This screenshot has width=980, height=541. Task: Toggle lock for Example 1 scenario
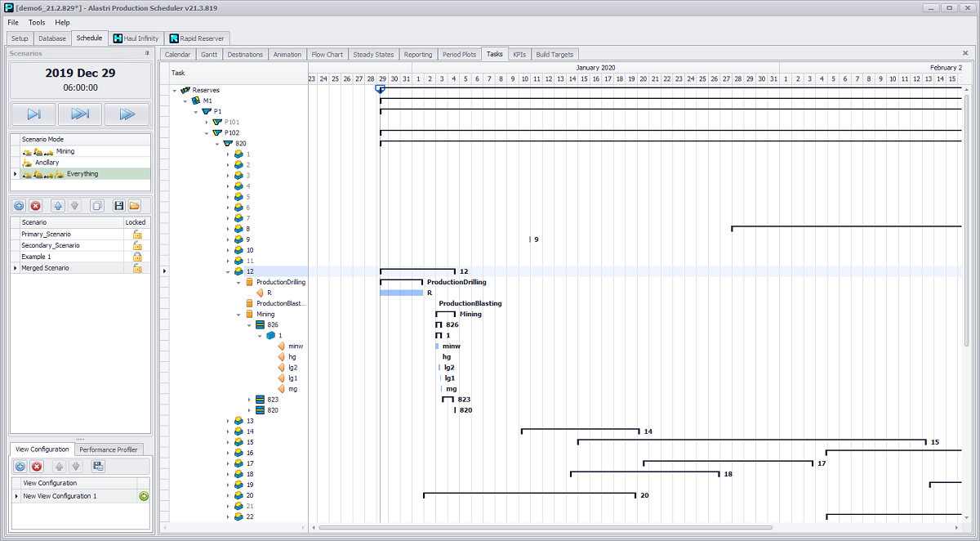tap(138, 257)
